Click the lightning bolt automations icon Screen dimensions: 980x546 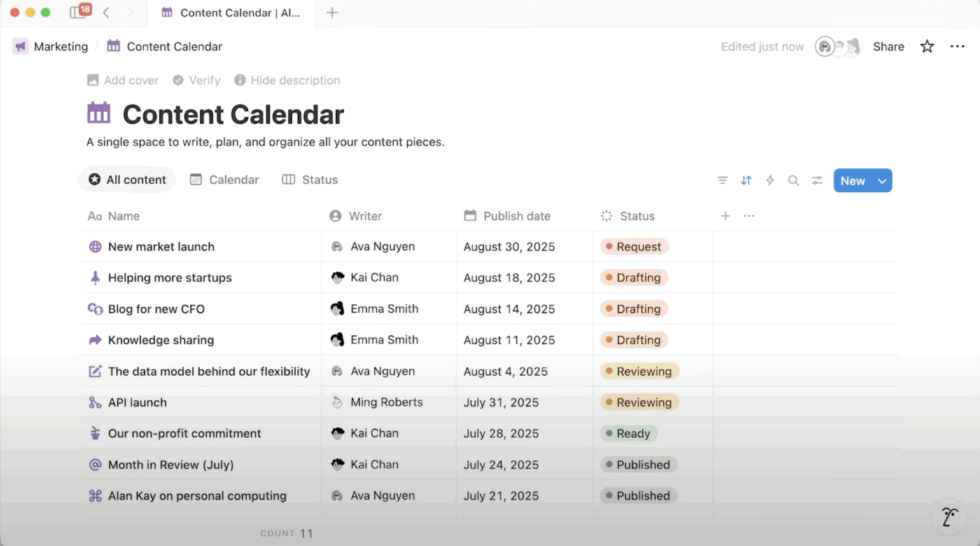coord(770,181)
